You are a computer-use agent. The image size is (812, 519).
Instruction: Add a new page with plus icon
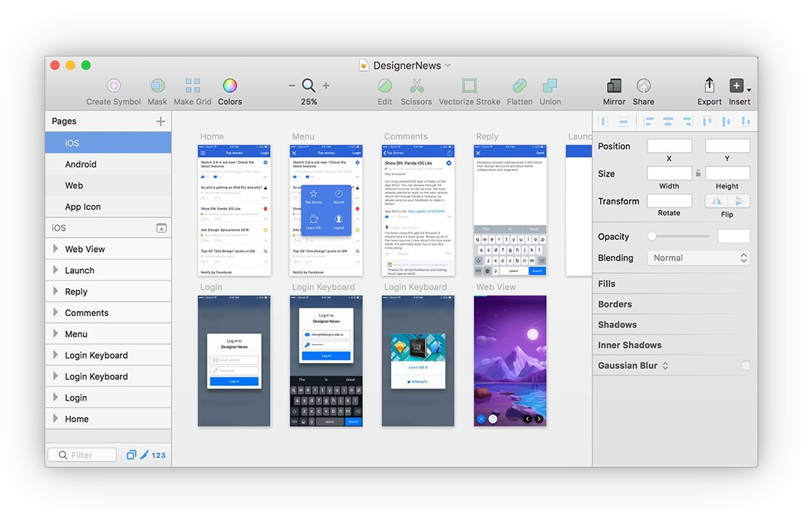(x=161, y=121)
